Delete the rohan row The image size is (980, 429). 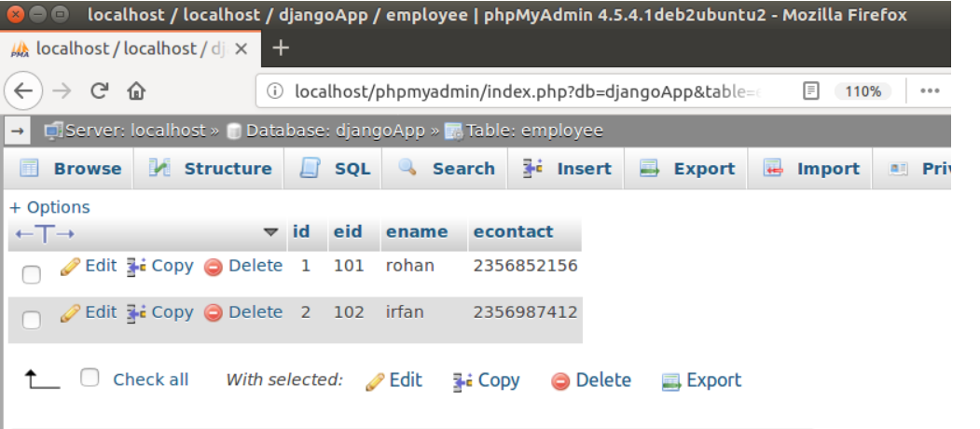(243, 266)
